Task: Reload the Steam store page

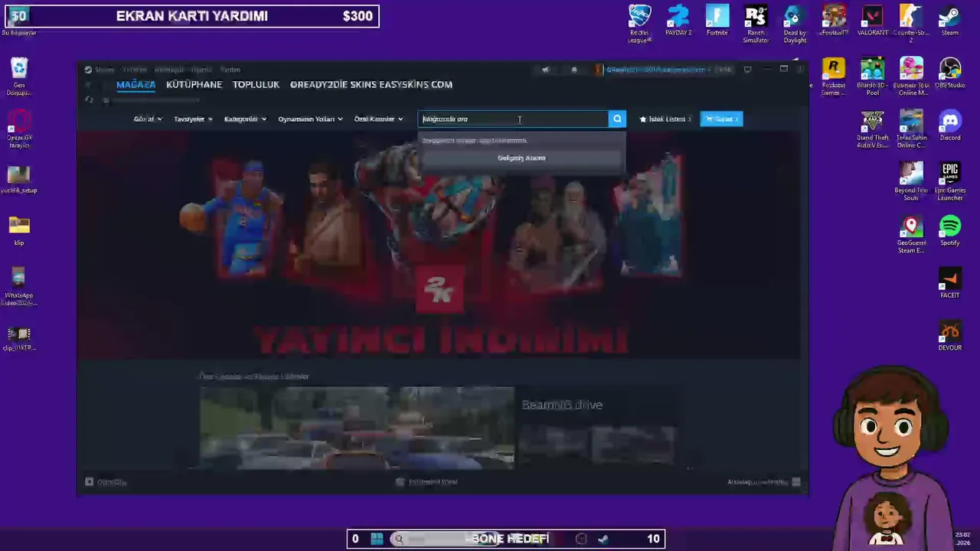Action: pos(90,100)
